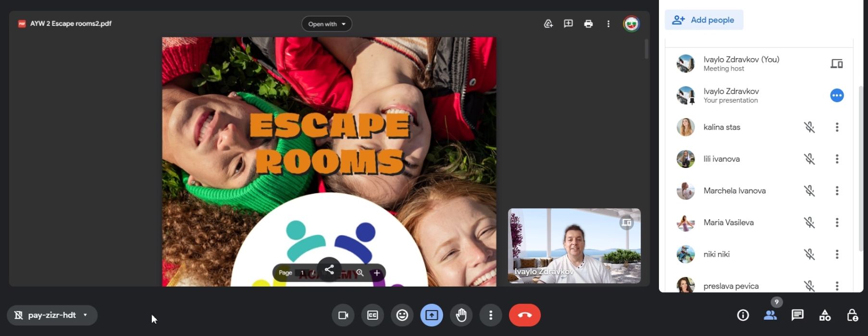The height and width of the screenshot is (336, 868).
Task: Click the people panel vertical scrollbar
Action: [860, 168]
